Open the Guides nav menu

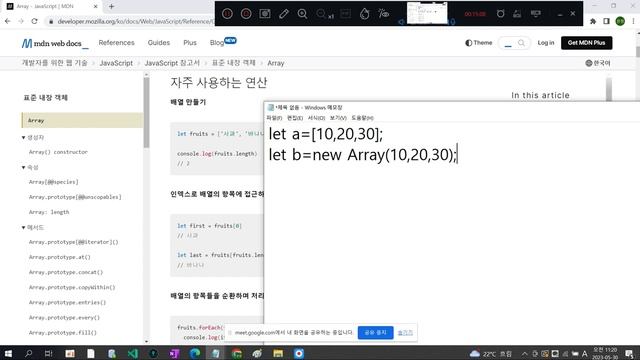click(x=159, y=42)
